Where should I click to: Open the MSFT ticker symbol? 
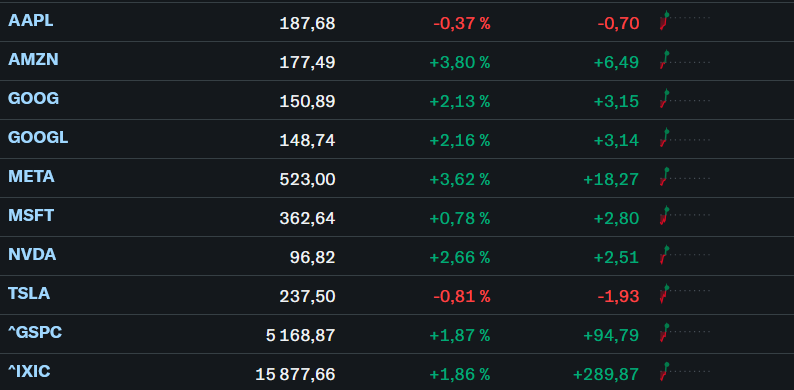pos(31,216)
